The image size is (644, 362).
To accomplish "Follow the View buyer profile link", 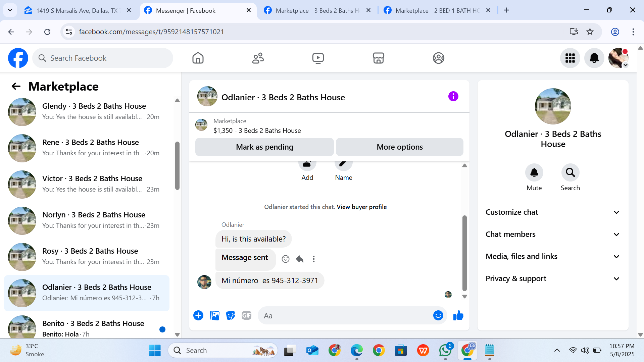I will (x=361, y=207).
